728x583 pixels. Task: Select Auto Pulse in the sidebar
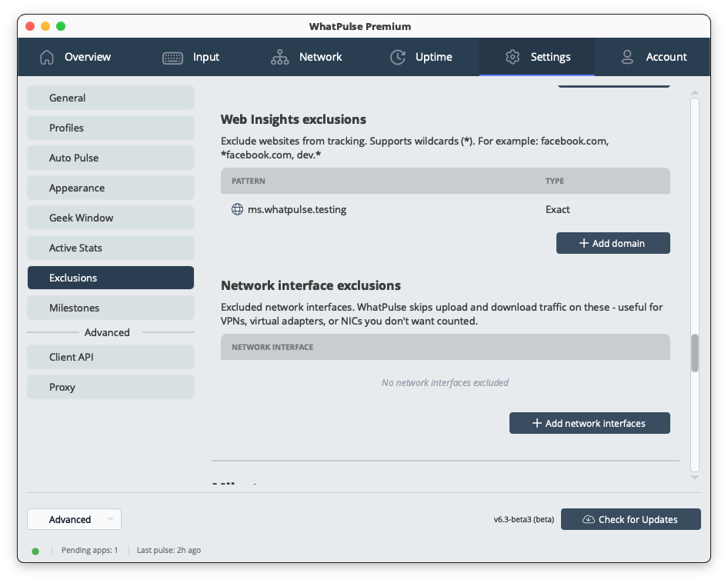point(111,158)
